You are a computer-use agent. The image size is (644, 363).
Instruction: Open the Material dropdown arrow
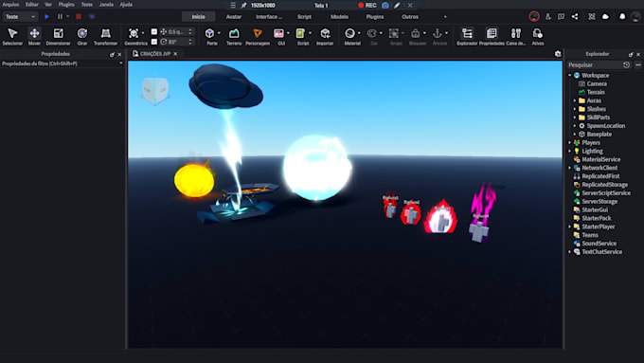359,33
